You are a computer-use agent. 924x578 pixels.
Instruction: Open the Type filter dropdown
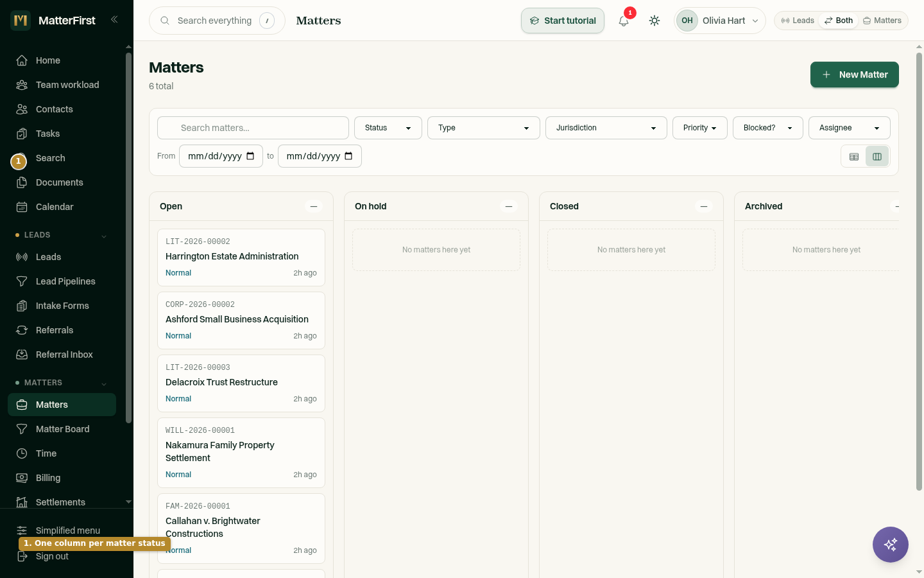[x=484, y=128]
